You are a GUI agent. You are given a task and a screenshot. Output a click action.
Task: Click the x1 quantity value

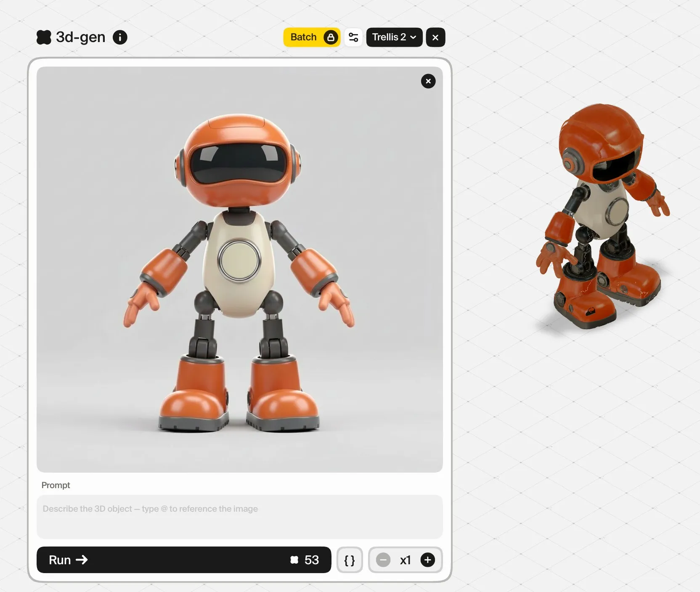click(x=406, y=560)
